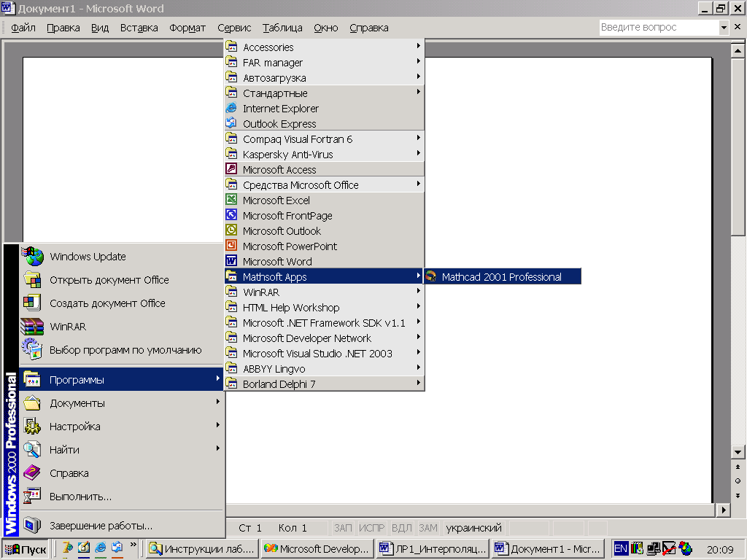Image resolution: width=747 pixels, height=560 pixels.
Task: Expand FAR manager submenu
Action: [324, 63]
